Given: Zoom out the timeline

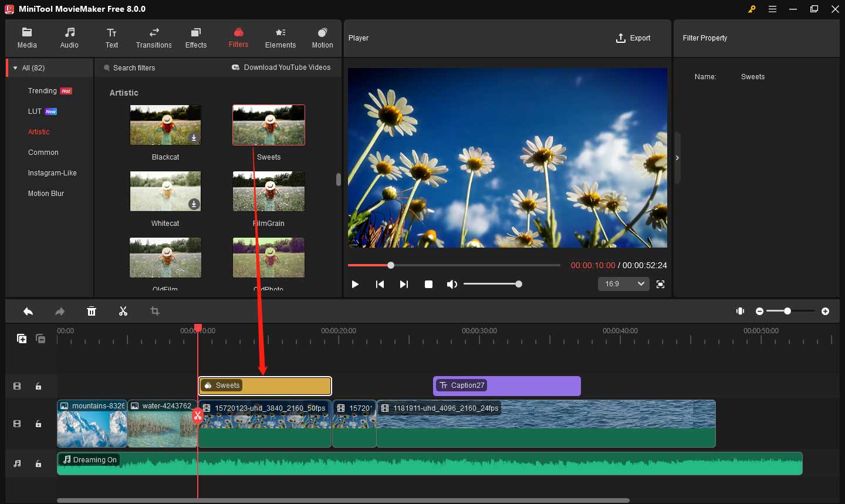Looking at the screenshot, I should [x=759, y=311].
